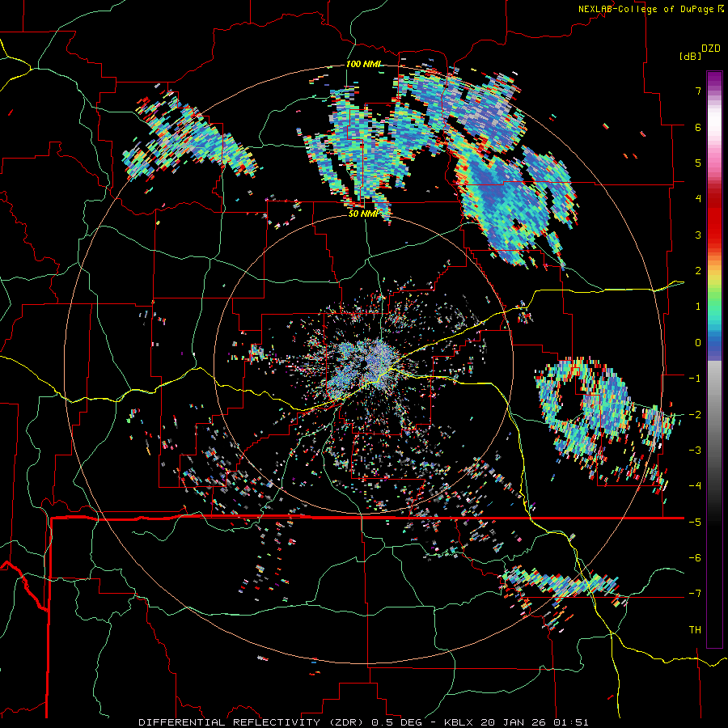
Task: Click the -2 value on the color scale
Action: click(695, 415)
